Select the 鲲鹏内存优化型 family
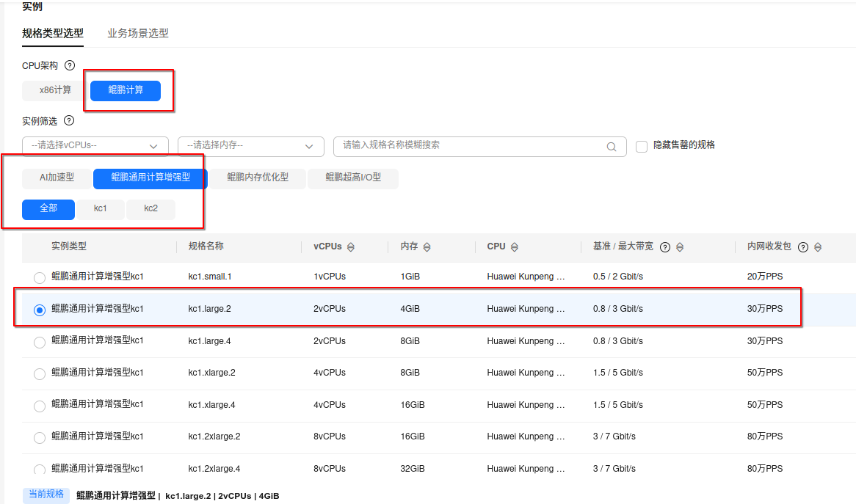This screenshot has width=856, height=504. 258,178
